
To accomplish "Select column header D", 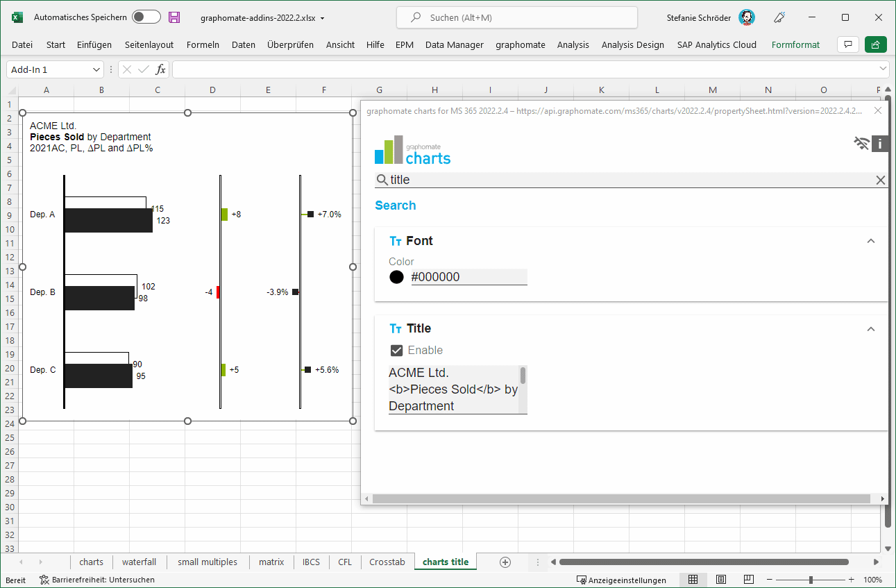I will 212,90.
